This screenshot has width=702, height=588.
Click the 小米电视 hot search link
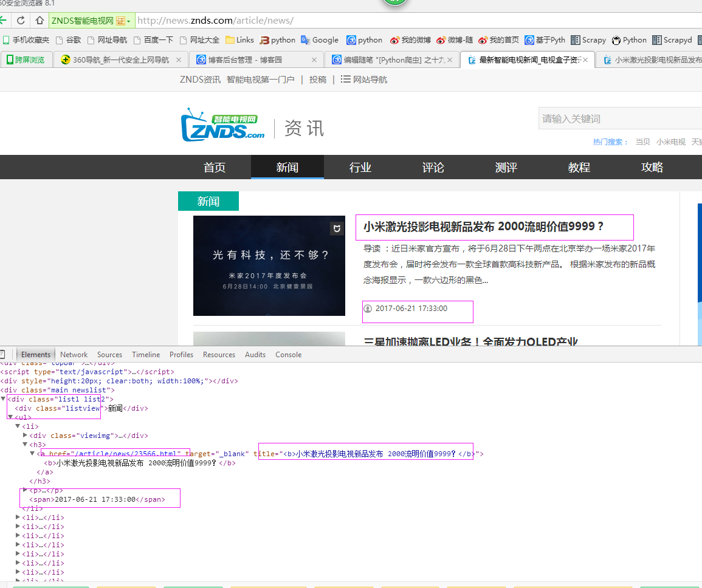pyautogui.click(x=670, y=142)
